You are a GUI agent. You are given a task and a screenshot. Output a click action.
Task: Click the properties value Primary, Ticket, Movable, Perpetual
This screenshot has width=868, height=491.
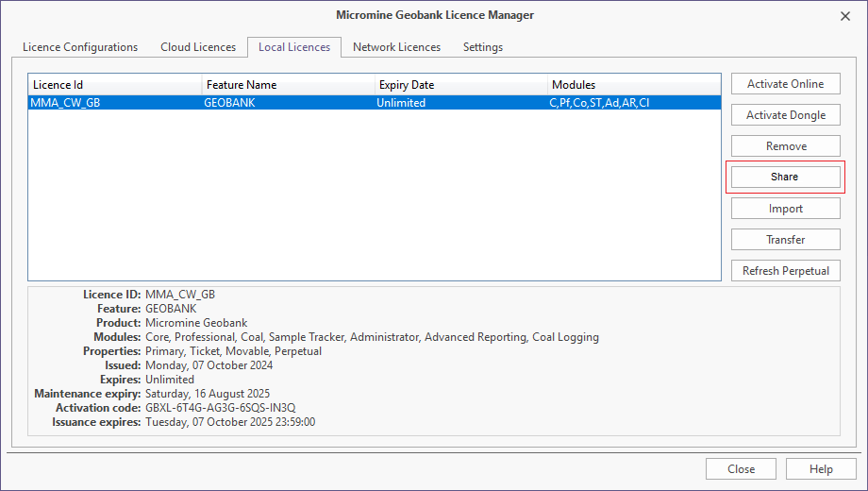(233, 351)
